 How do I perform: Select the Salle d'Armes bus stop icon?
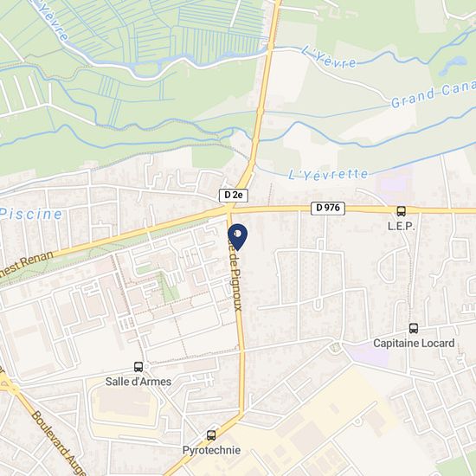pos(138,367)
